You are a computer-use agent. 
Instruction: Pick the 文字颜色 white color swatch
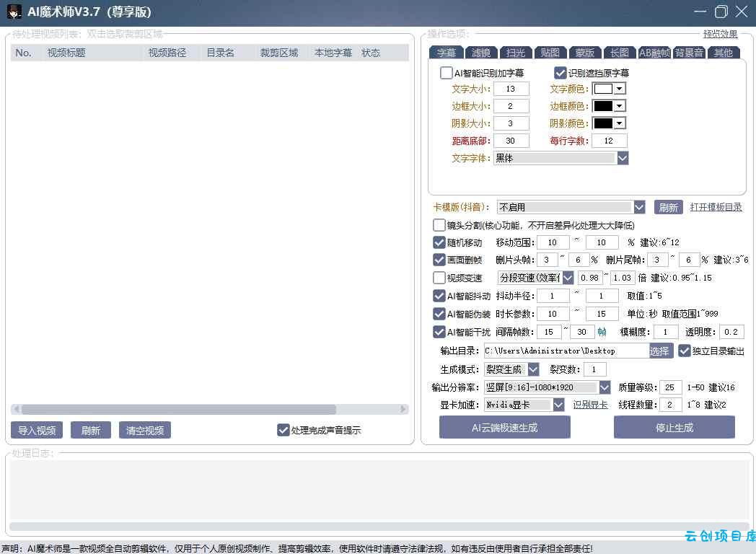coord(603,89)
